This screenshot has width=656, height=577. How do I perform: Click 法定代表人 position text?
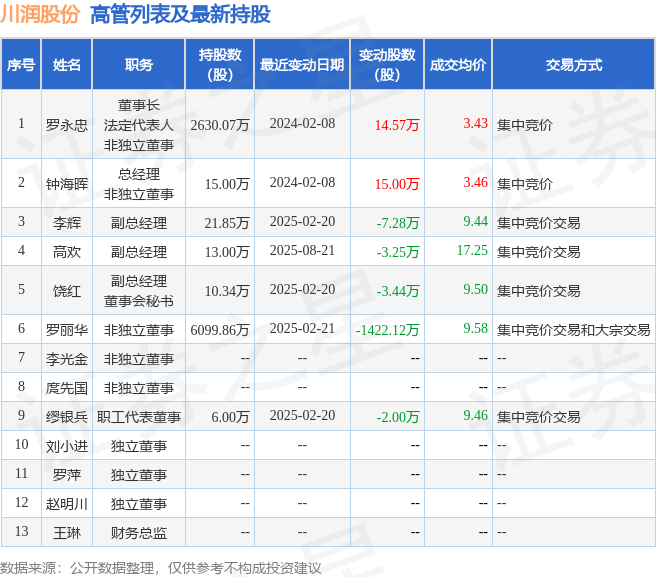(138, 125)
